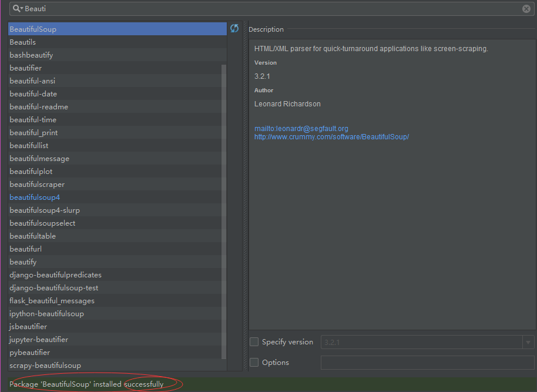Viewport: 537px width, 392px height.
Task: Select the beautifurl package
Action: [x=115, y=249]
